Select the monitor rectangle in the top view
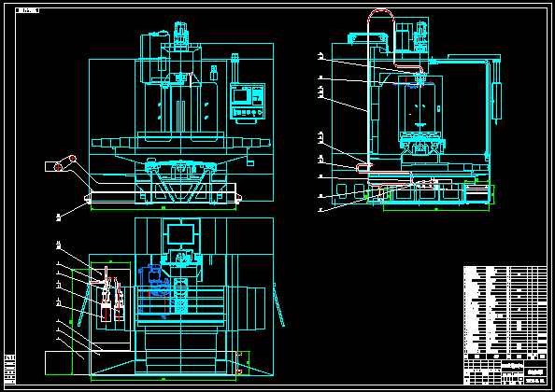 [x=180, y=234]
